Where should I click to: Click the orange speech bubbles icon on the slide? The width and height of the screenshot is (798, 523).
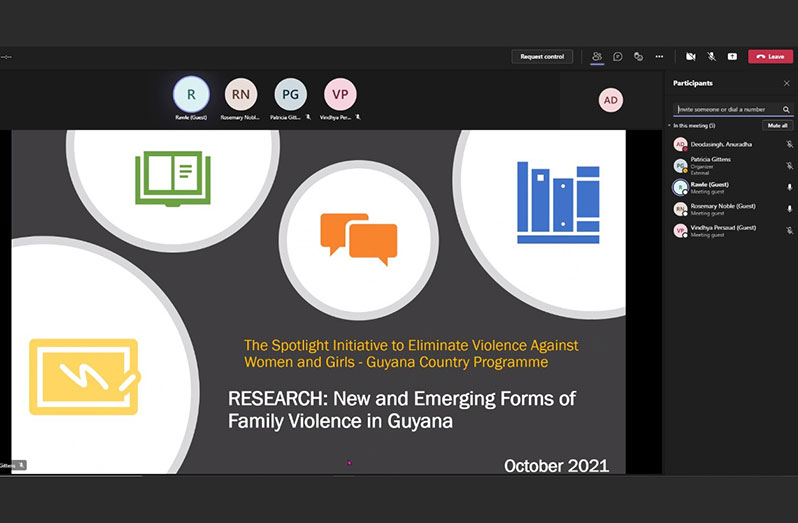(x=359, y=239)
